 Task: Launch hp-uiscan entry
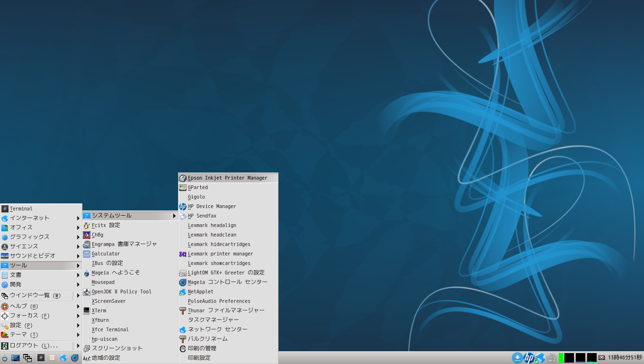[x=130, y=339]
